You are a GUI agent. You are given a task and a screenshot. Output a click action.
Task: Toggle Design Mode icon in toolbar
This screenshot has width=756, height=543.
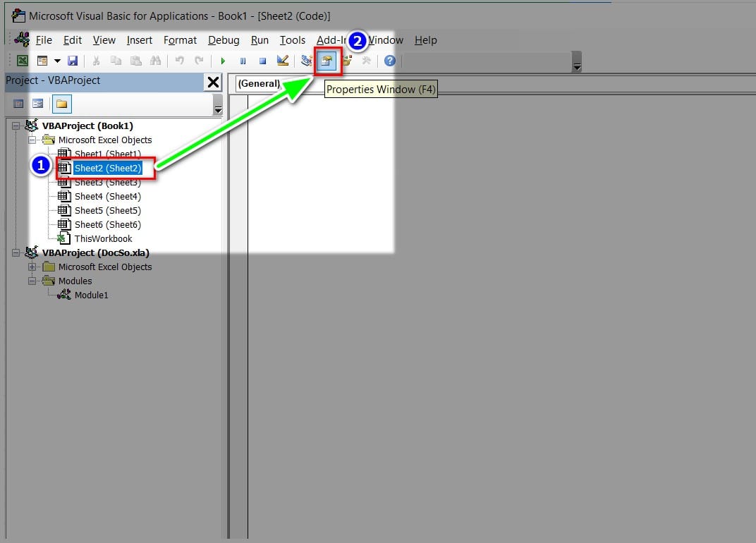click(x=282, y=61)
